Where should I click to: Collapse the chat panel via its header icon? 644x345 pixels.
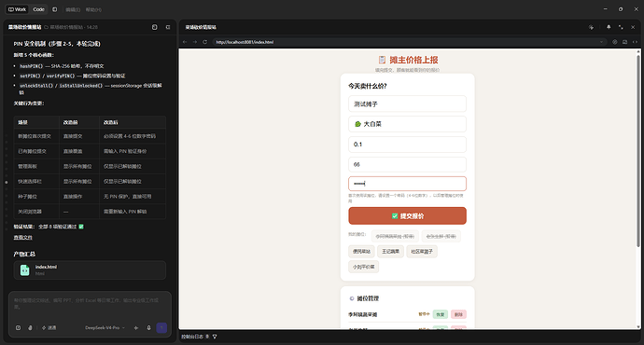(x=168, y=27)
